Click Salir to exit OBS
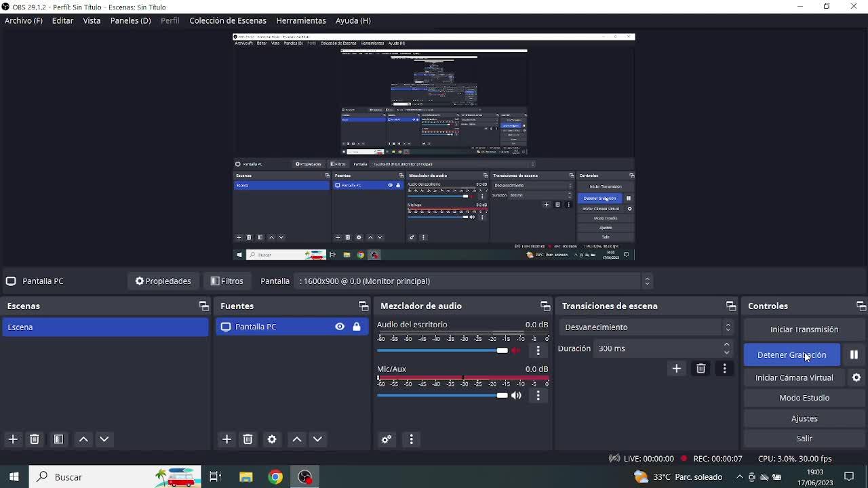The height and width of the screenshot is (488, 868). [x=804, y=439]
